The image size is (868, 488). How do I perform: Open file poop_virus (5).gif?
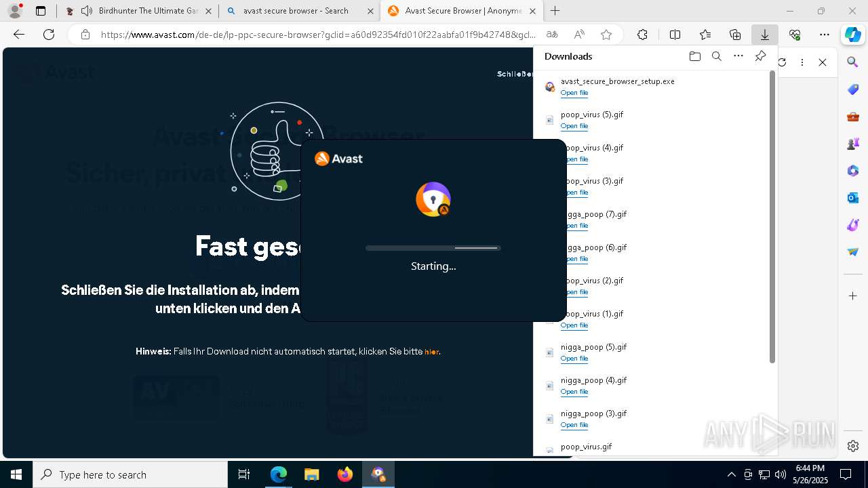574,126
